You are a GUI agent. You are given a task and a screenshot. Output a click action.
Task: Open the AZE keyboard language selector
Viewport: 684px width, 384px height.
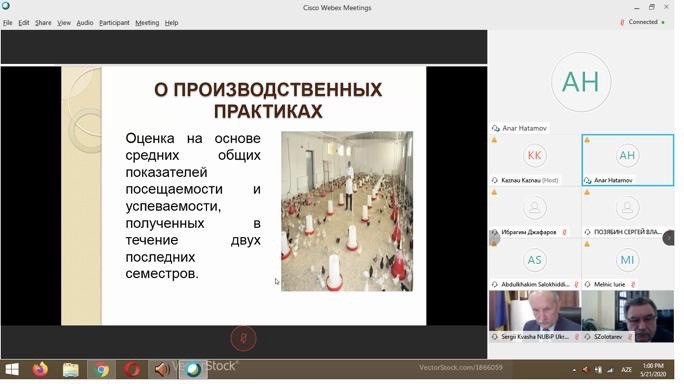[626, 370]
